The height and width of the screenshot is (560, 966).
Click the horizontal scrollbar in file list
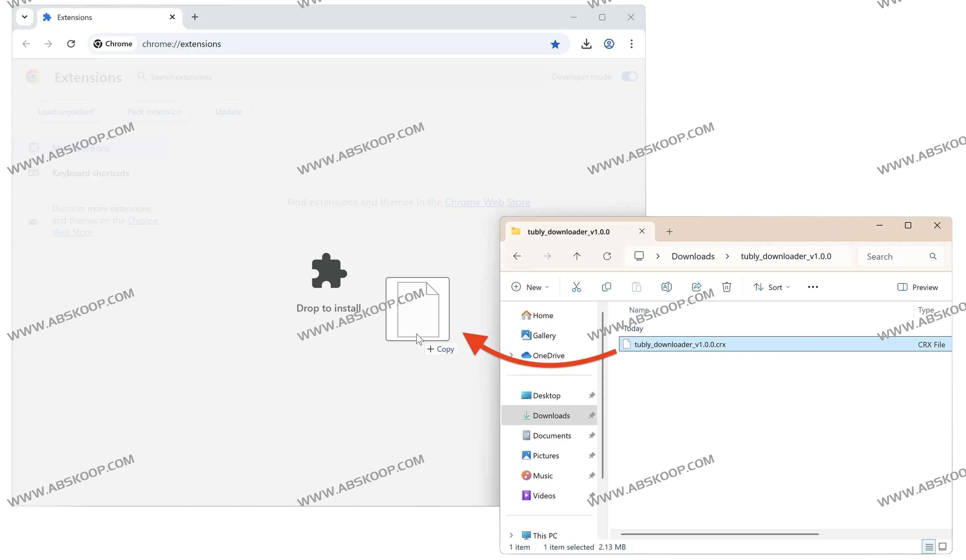[719, 534]
